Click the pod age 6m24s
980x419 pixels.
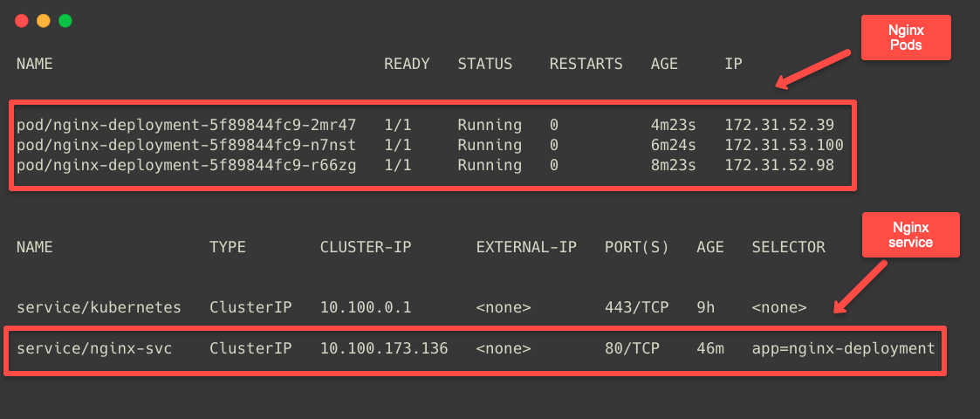coord(673,145)
